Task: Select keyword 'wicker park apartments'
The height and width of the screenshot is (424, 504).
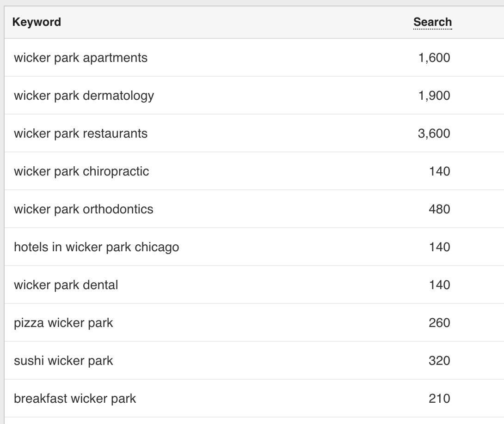Action: 80,58
